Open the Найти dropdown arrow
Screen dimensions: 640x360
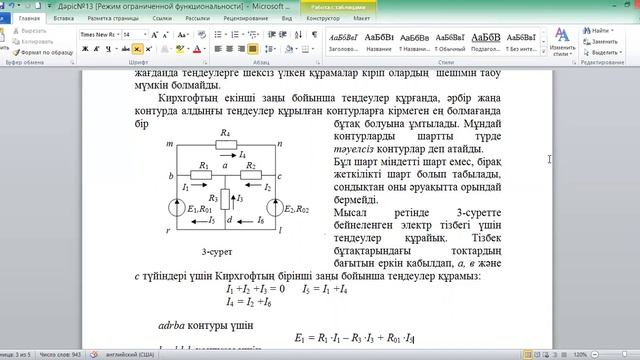point(612,31)
